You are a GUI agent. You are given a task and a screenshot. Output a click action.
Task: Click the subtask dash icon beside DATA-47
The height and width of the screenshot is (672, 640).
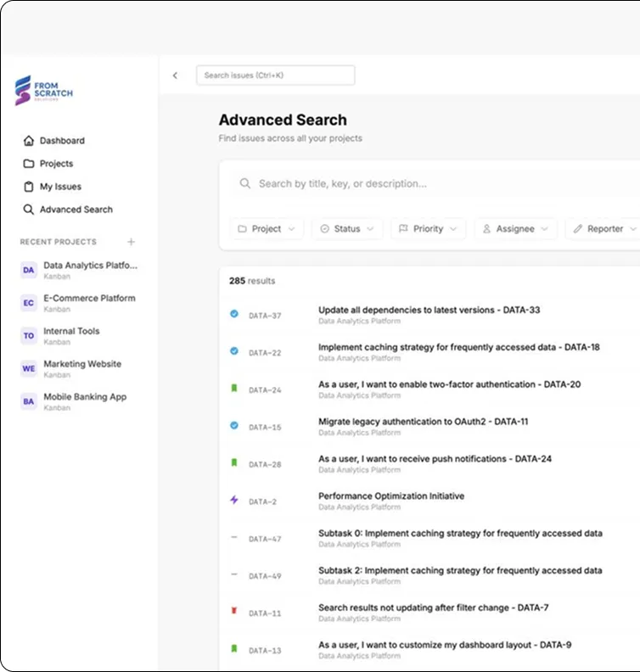tap(234, 537)
